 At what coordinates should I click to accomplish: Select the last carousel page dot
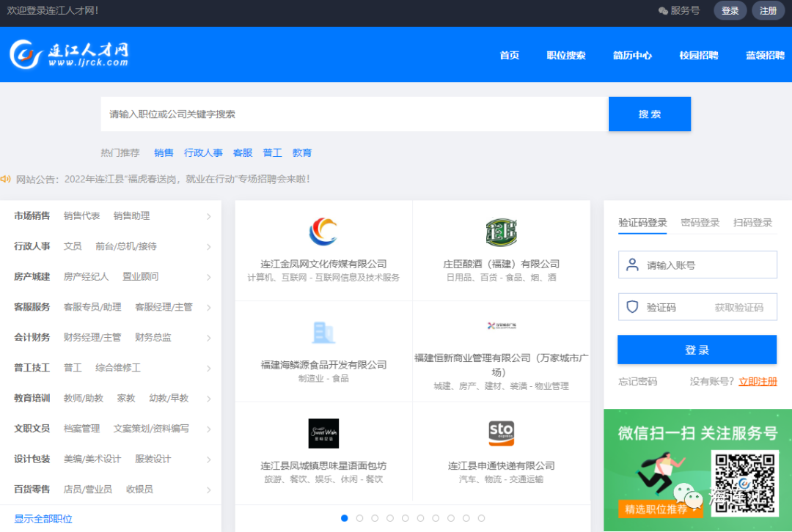(x=481, y=518)
